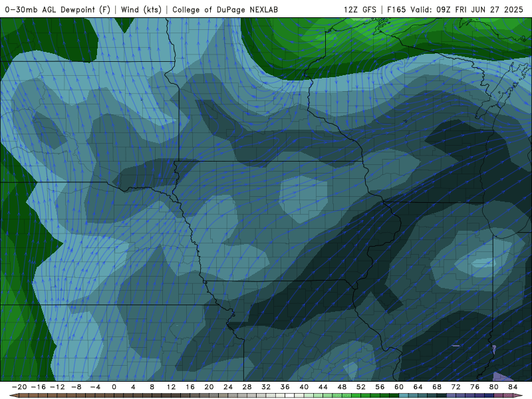Click the '52' legend value
This screenshot has width=532, height=399.
pos(361,387)
